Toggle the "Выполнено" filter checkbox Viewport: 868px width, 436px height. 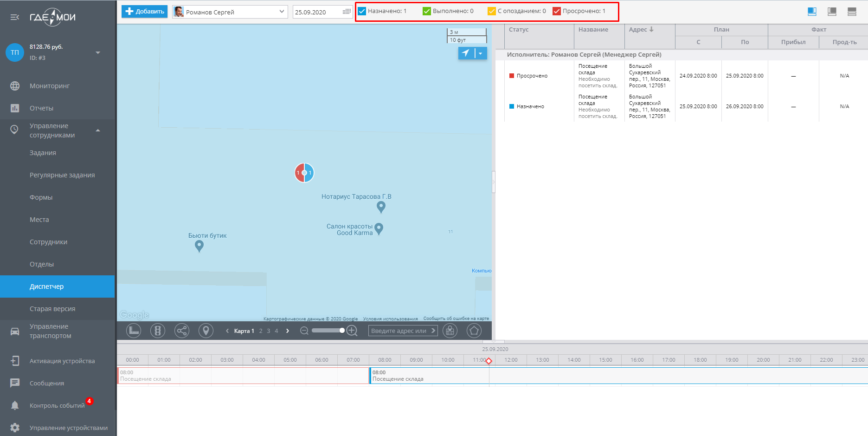[427, 11]
